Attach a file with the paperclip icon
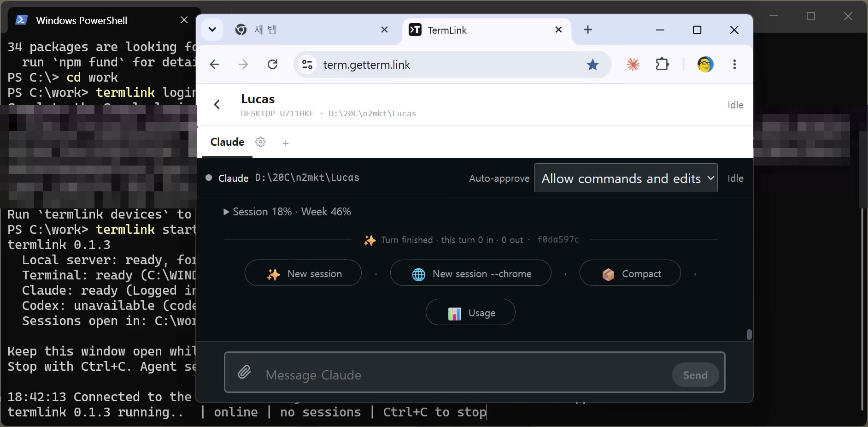868x427 pixels. 244,372
